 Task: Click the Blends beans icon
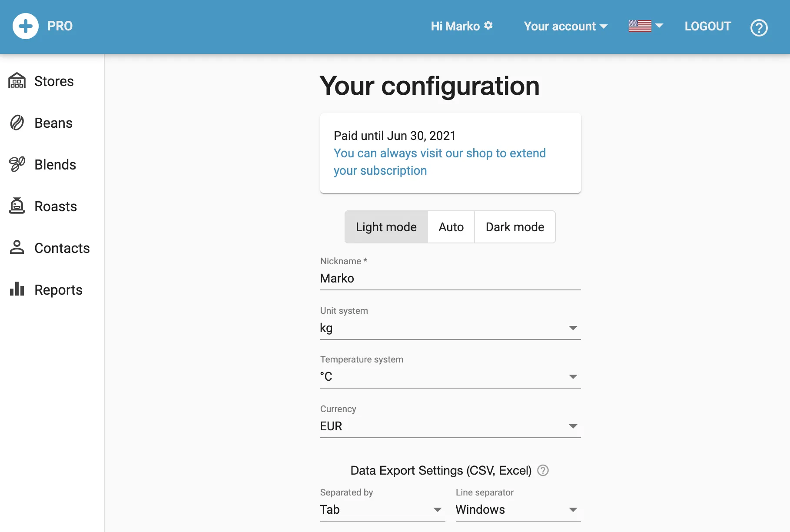click(17, 164)
